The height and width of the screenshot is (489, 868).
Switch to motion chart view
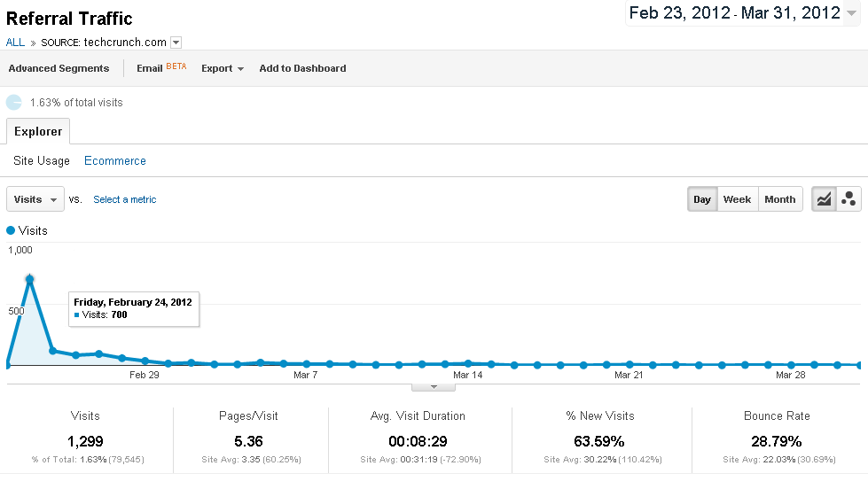click(x=848, y=199)
